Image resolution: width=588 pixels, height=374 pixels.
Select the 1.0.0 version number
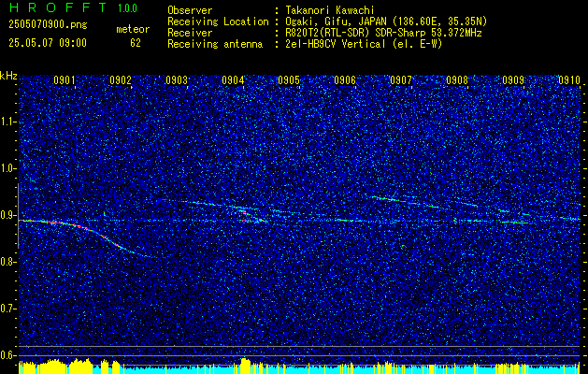[x=127, y=8]
